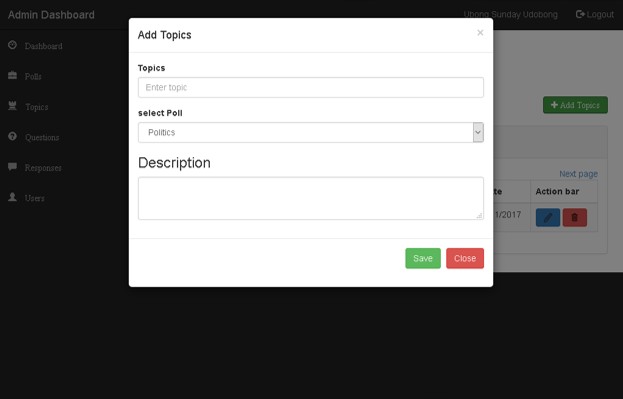Click inside the Description text area

coord(311,198)
